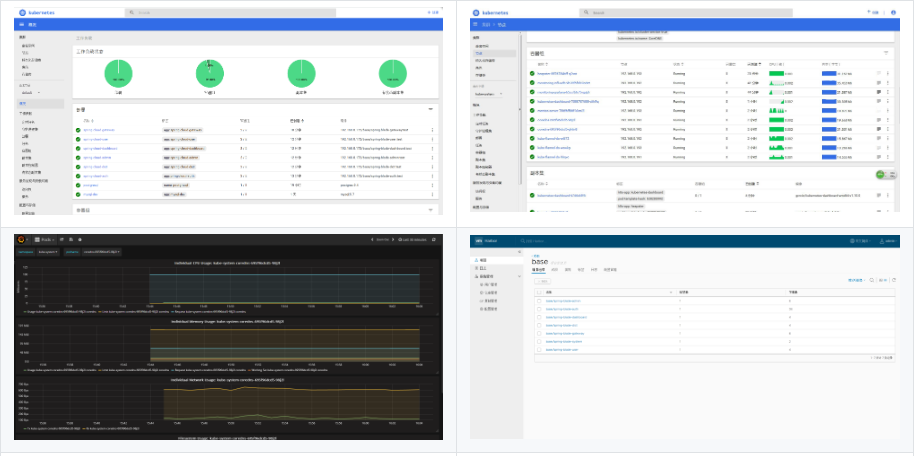Tick checkbox for base/spring-blade-dict repository

pos(539,325)
